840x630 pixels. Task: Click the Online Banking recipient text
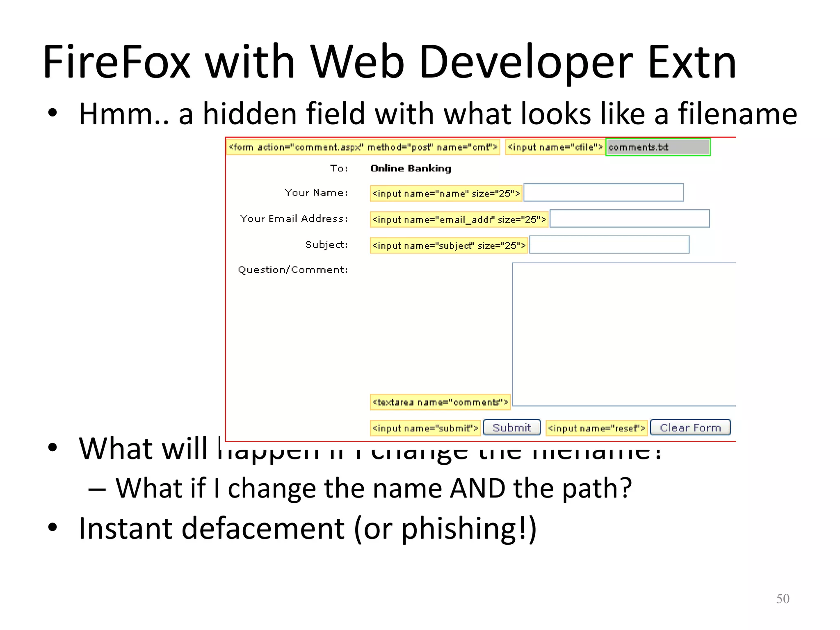tap(411, 168)
